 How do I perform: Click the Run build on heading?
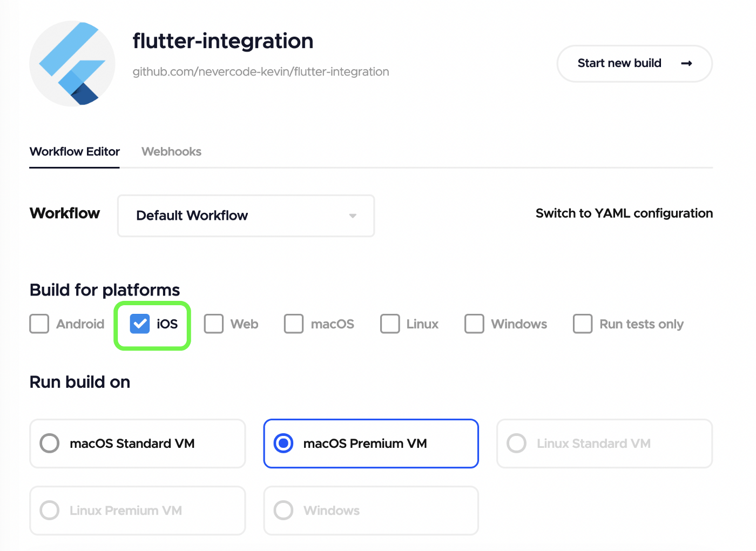[80, 382]
